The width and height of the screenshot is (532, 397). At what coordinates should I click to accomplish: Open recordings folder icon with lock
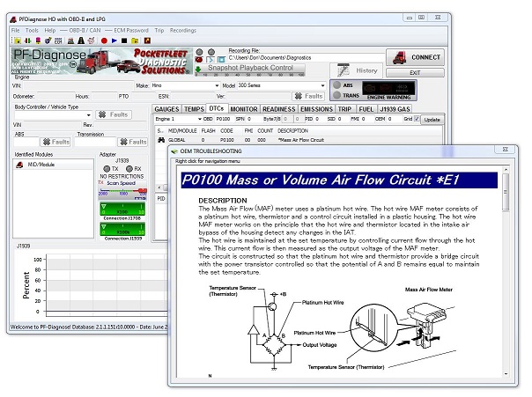(x=135, y=40)
